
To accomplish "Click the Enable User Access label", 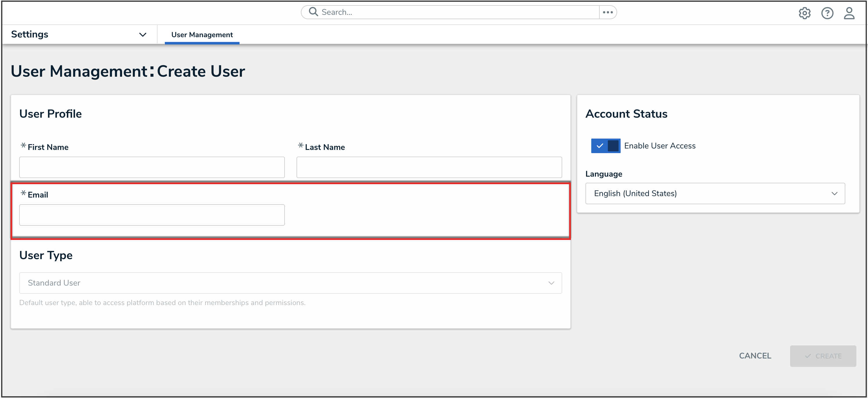I will pos(659,146).
